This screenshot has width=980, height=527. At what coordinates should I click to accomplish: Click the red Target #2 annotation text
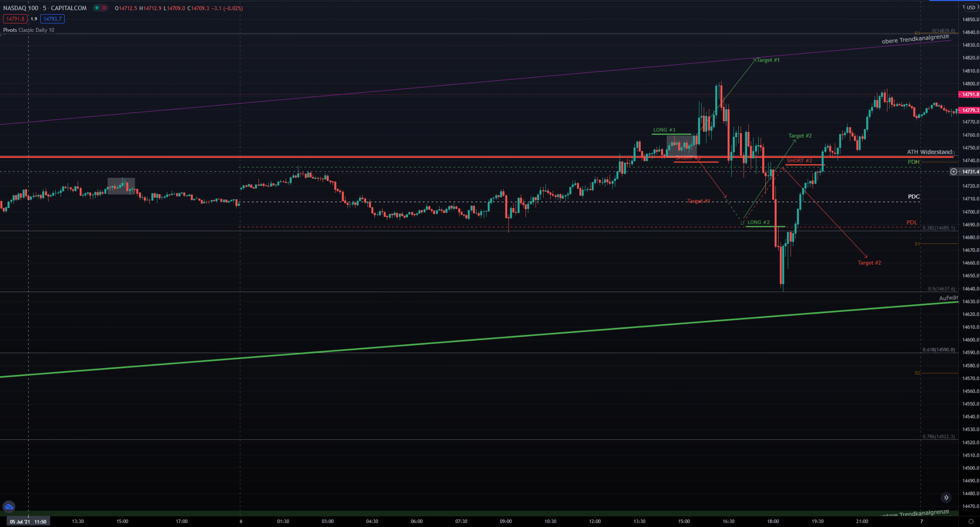tap(869, 263)
